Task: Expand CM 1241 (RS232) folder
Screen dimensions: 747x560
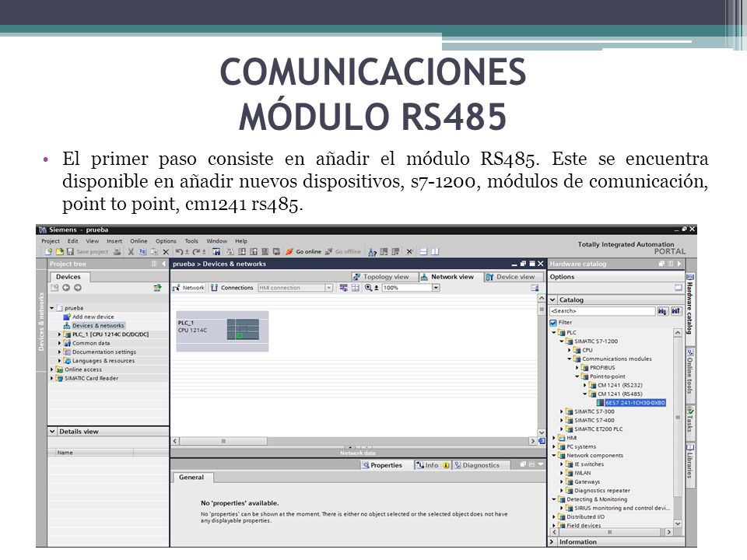Action: click(585, 385)
